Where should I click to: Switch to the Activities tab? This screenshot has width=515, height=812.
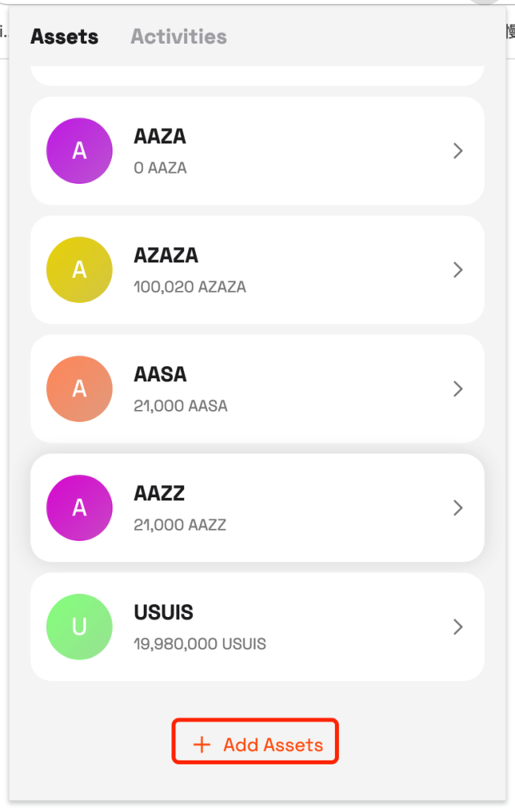pyautogui.click(x=179, y=36)
